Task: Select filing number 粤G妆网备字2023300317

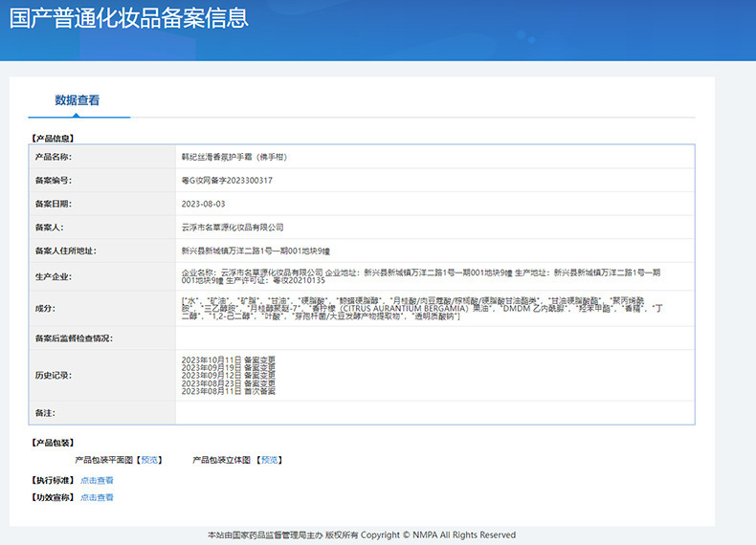Action: [227, 180]
